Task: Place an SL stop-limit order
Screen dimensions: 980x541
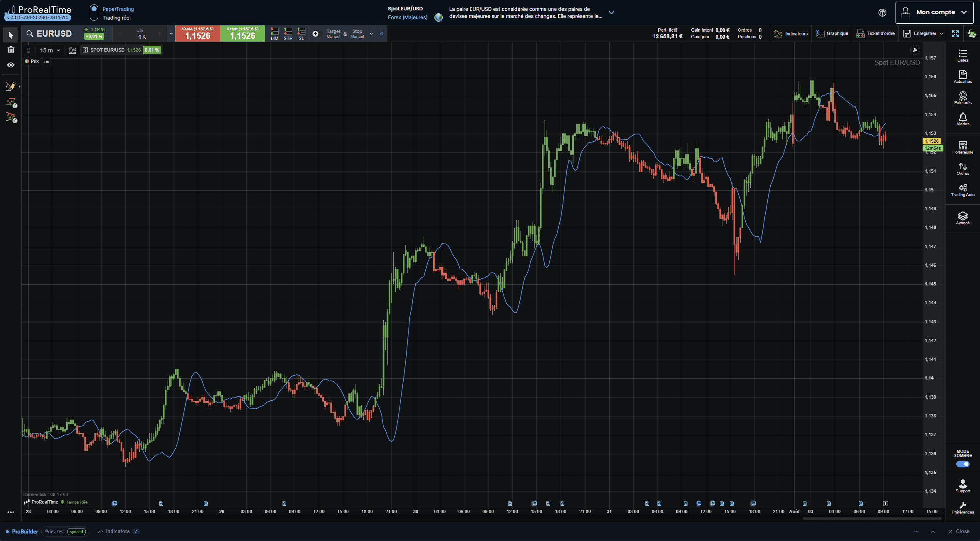Action: pyautogui.click(x=301, y=34)
